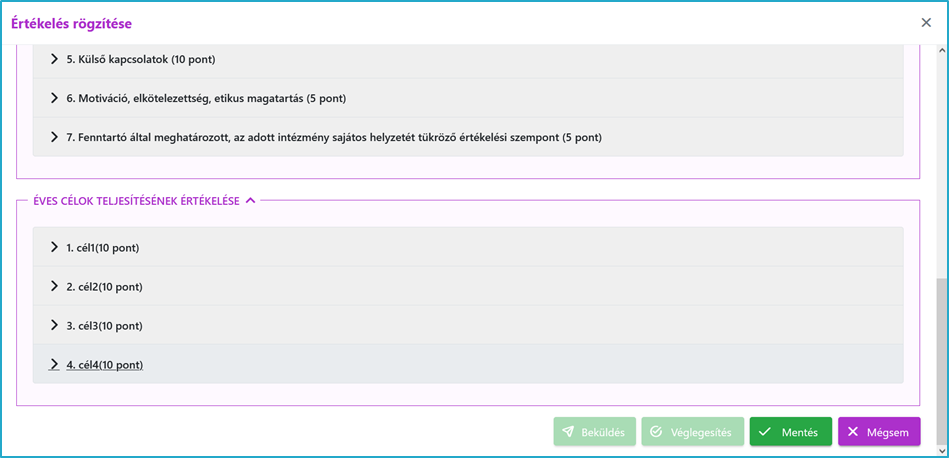This screenshot has height=458, width=949.
Task: Expand the chevron beside 5. Külső kapcsolatok
Action: point(54,59)
